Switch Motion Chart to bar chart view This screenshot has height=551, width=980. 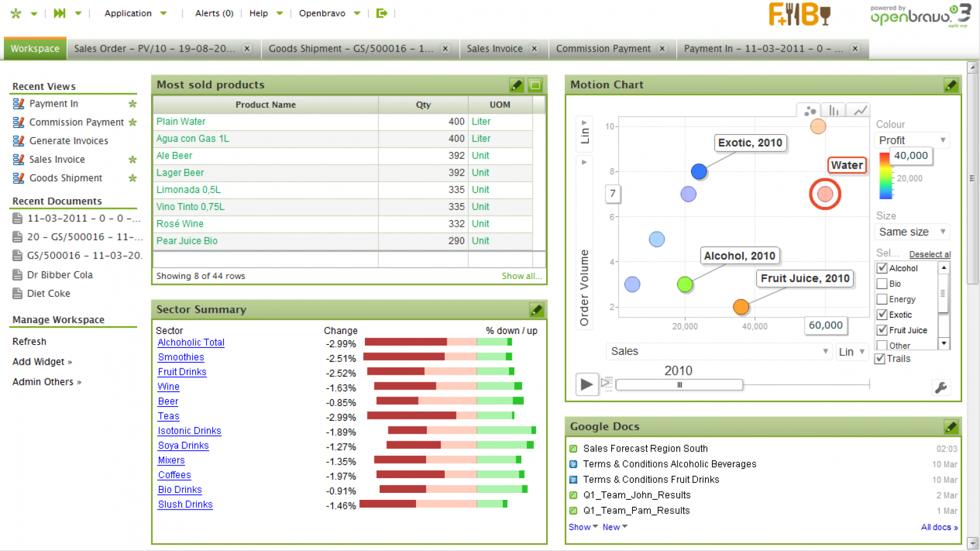coord(833,110)
